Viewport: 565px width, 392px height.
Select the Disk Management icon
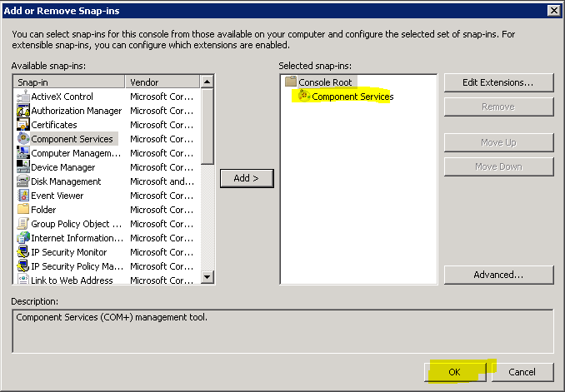(23, 181)
